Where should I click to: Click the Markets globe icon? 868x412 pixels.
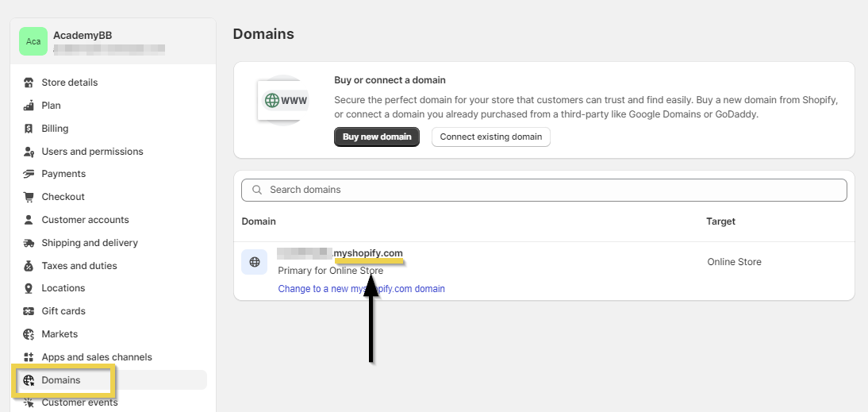[x=29, y=334]
